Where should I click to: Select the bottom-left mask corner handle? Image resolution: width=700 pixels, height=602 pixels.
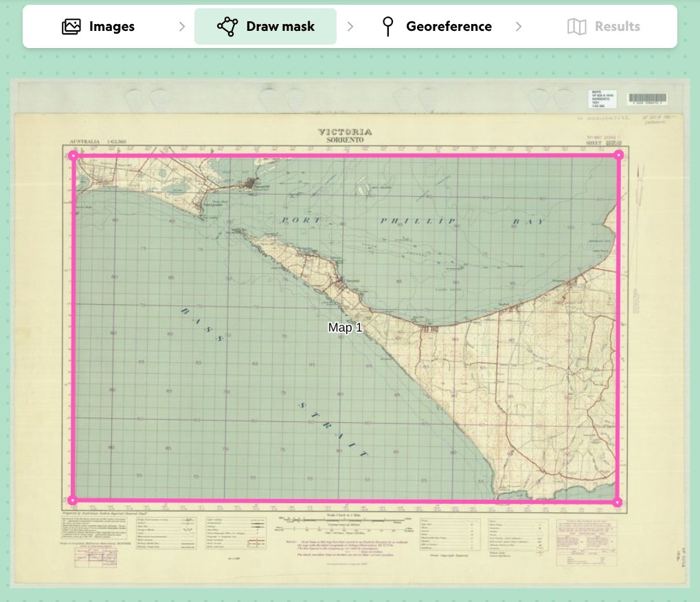tap(73, 500)
